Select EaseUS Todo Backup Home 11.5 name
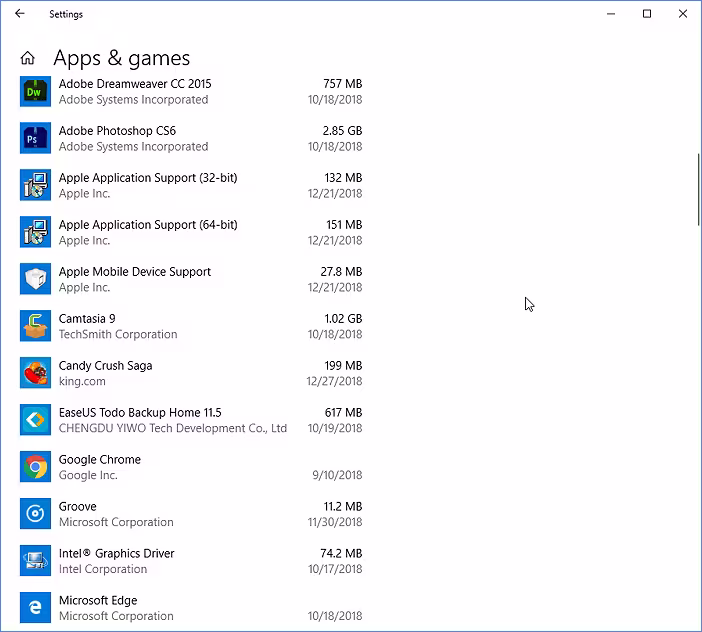The width and height of the screenshot is (702, 632). point(140,413)
